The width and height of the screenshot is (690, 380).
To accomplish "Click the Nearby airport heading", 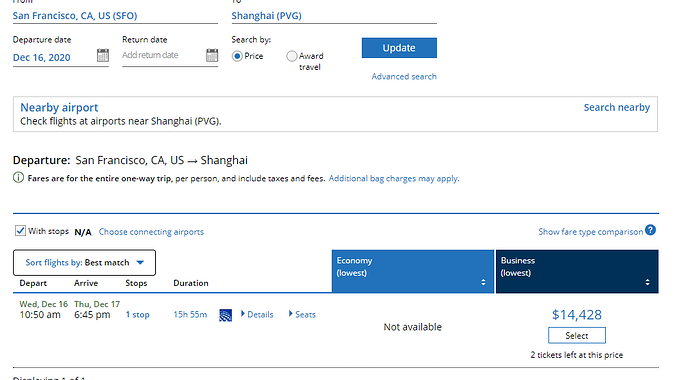I will (x=59, y=107).
